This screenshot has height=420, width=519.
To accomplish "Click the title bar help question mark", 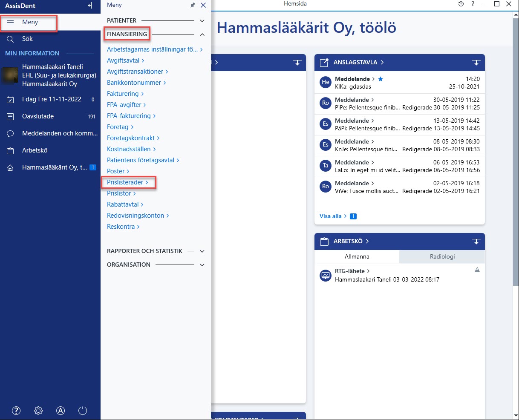I will [473, 4].
